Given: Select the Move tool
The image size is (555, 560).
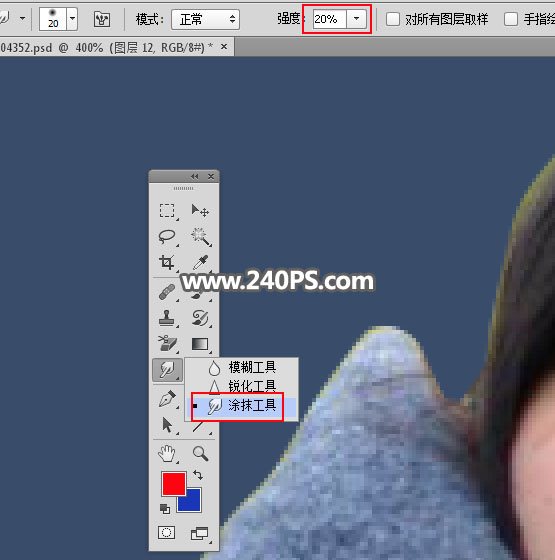Looking at the screenshot, I should 200,211.
